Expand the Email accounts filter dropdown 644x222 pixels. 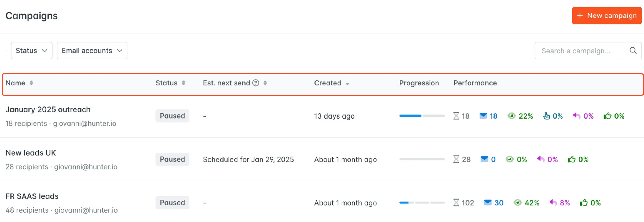(x=92, y=51)
